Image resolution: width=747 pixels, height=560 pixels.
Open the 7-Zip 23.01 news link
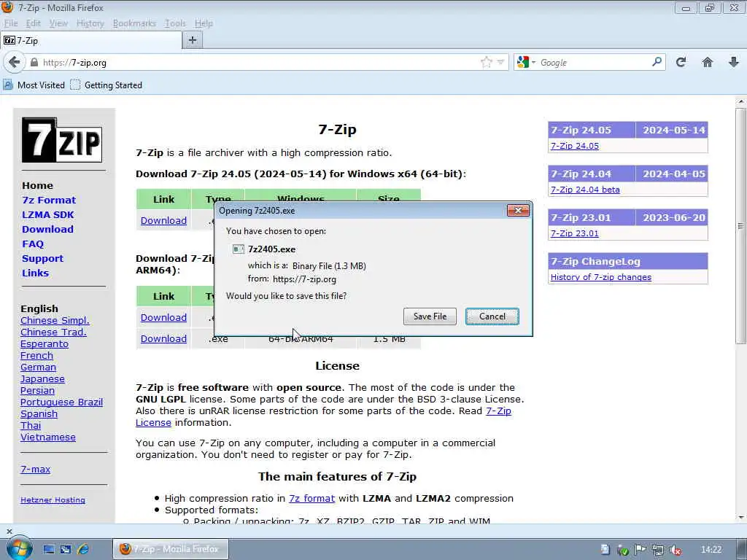pyautogui.click(x=575, y=233)
